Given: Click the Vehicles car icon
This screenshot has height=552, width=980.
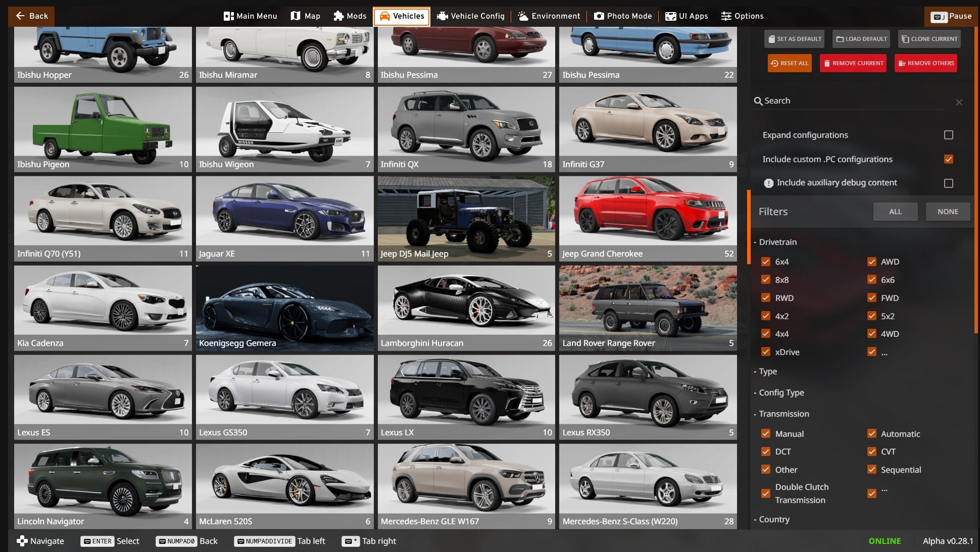Looking at the screenshot, I should pos(384,16).
